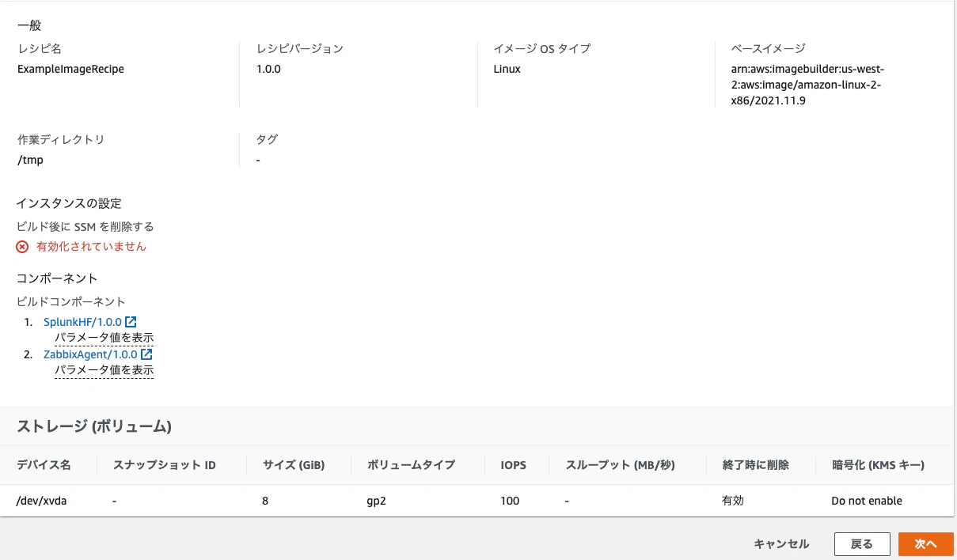Click the キャンセル button
957x560 pixels.
[781, 544]
